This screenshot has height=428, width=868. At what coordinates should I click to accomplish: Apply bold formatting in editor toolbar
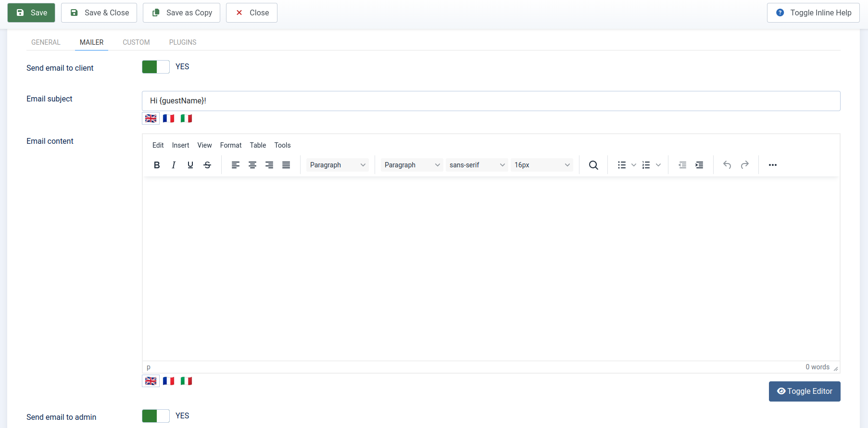(x=157, y=165)
